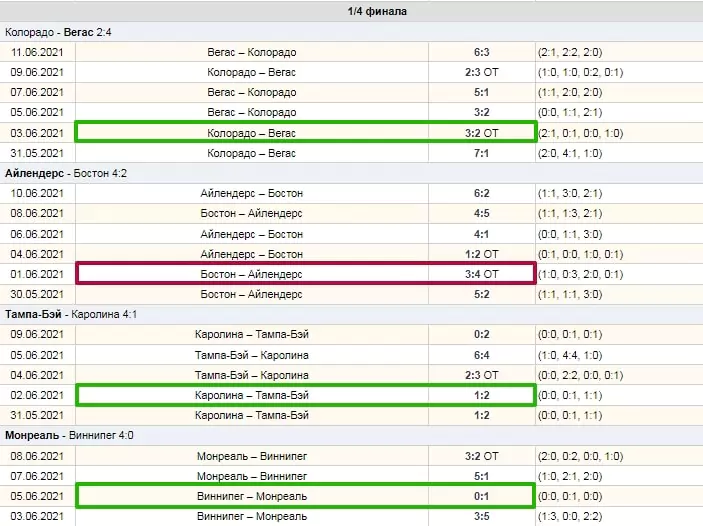703x526 pixels.
Task: Click the score 1:2 in the 02.06.2021 row
Action: 482,395
